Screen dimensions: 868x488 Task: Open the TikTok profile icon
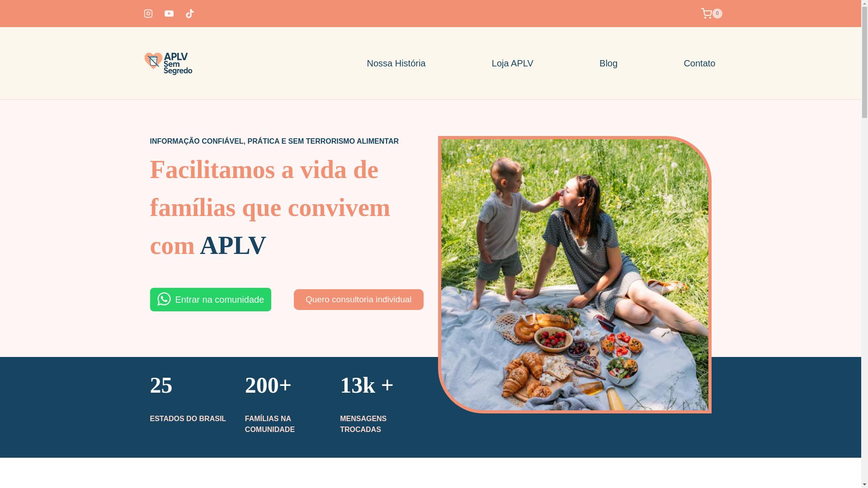coord(190,14)
